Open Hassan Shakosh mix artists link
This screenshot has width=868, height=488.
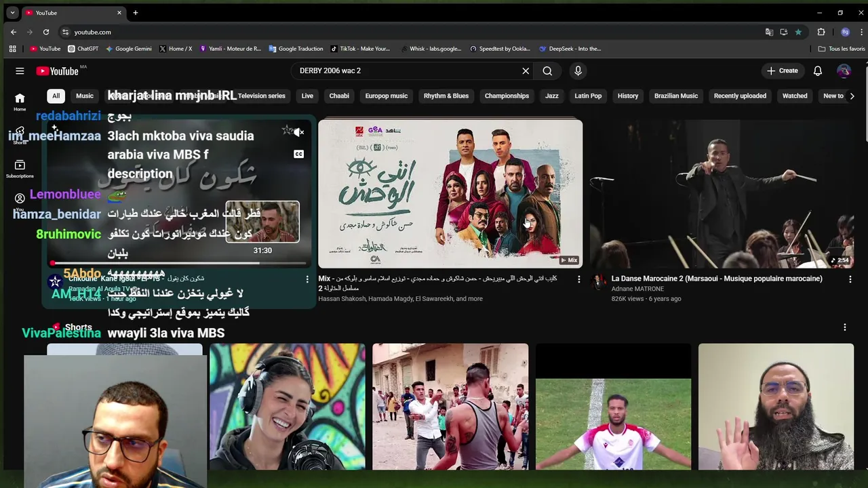pyautogui.click(x=400, y=299)
